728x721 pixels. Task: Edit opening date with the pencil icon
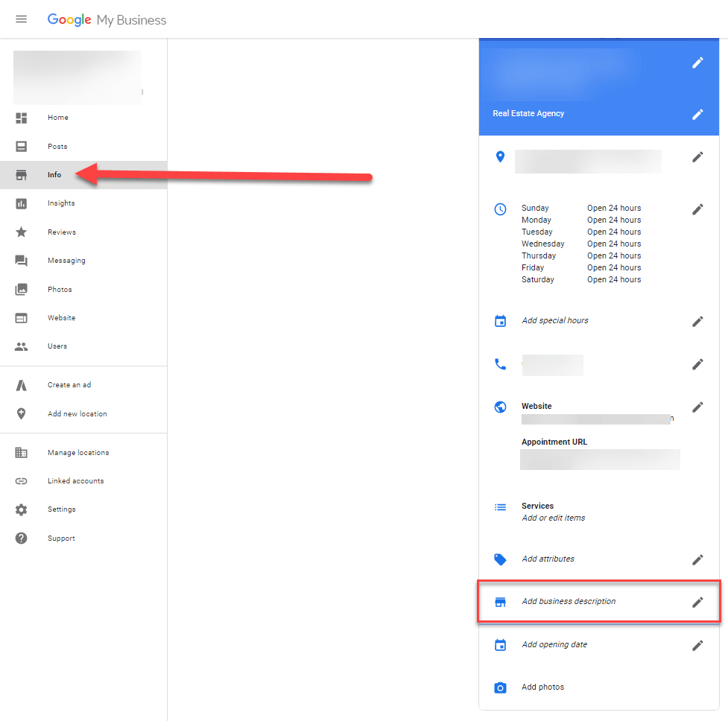click(697, 645)
